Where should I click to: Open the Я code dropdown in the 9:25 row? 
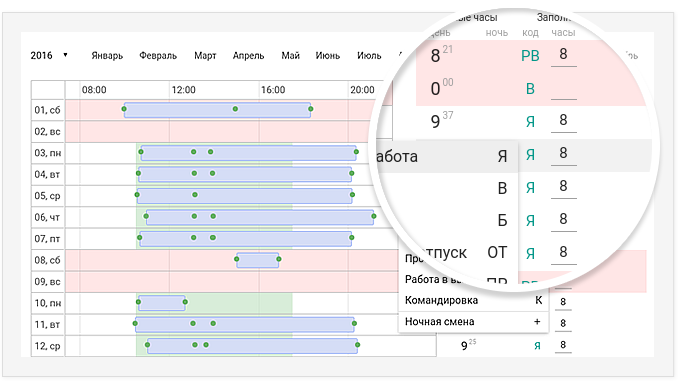pyautogui.click(x=537, y=345)
